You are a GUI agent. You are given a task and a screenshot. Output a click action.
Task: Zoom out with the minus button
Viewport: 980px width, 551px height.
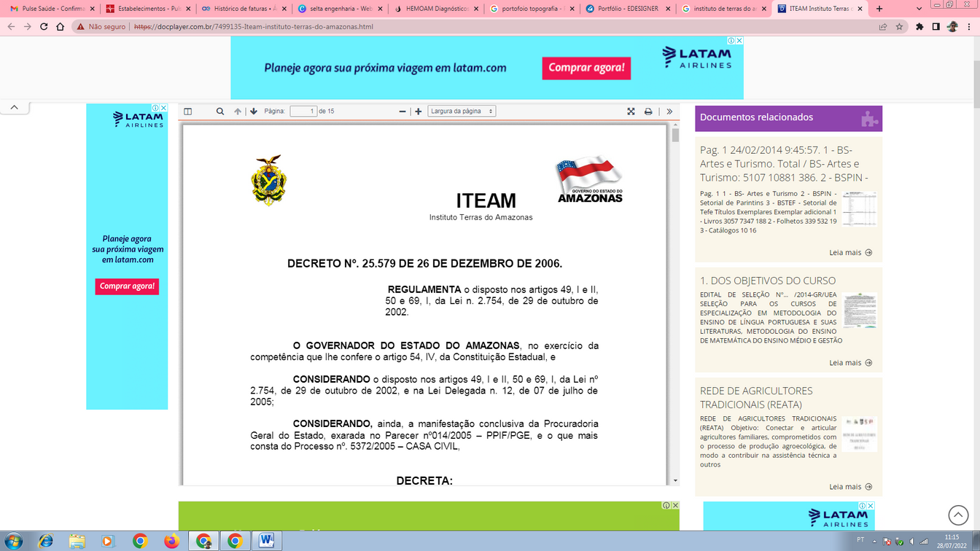[402, 112]
